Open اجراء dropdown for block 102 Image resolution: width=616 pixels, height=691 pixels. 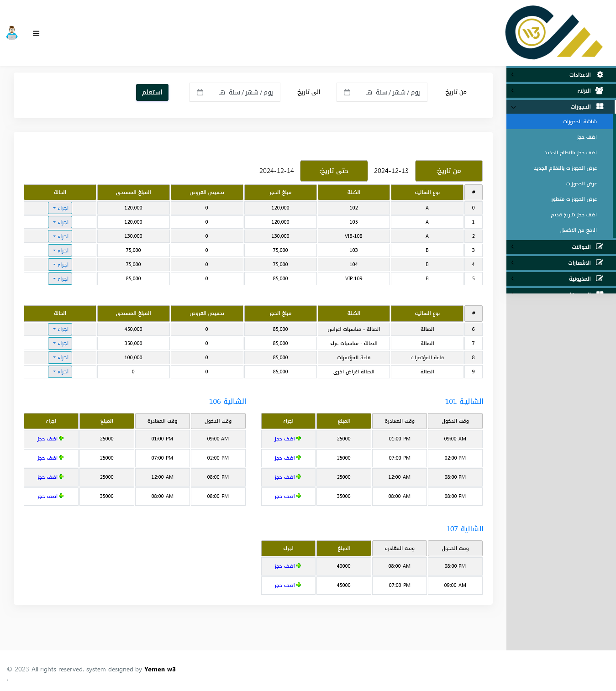point(60,208)
